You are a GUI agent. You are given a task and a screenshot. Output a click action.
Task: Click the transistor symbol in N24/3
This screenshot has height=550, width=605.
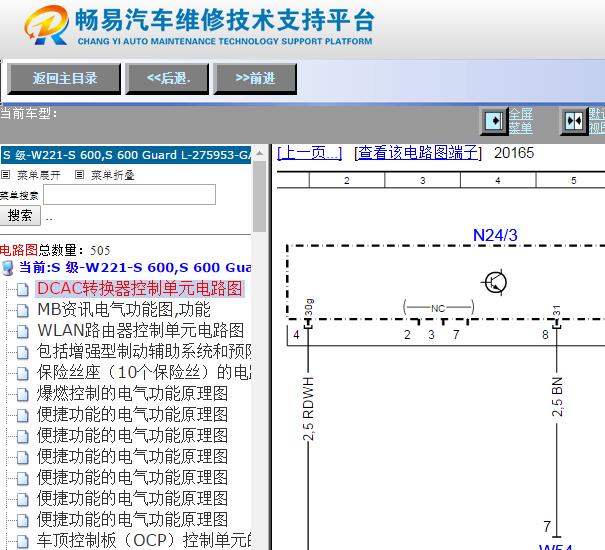click(x=495, y=282)
